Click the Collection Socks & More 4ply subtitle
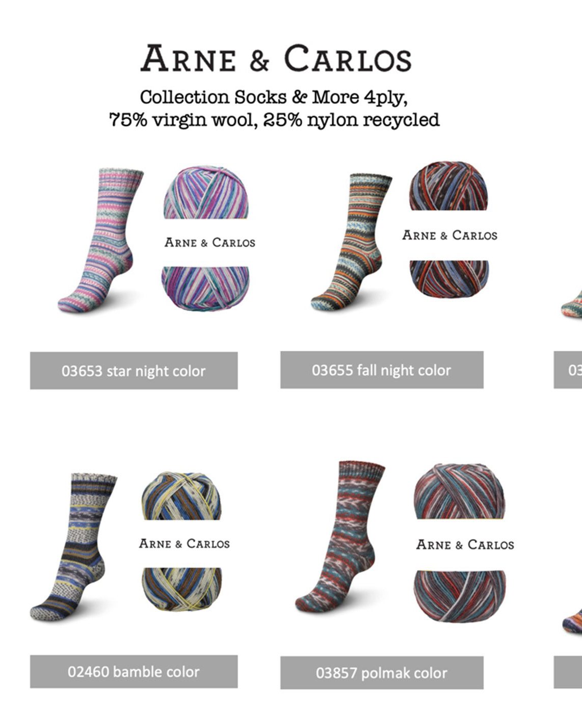Viewport: 582px width, 728px height. coord(274,97)
